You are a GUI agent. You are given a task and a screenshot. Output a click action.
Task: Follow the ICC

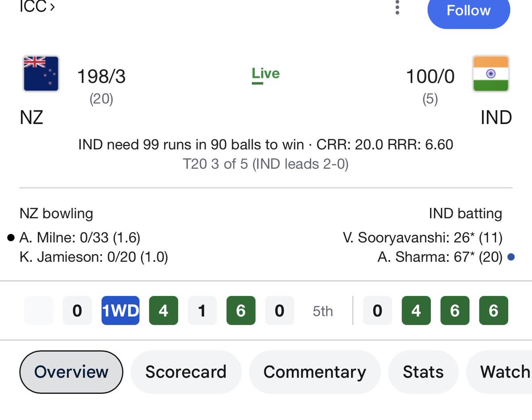pos(469,12)
